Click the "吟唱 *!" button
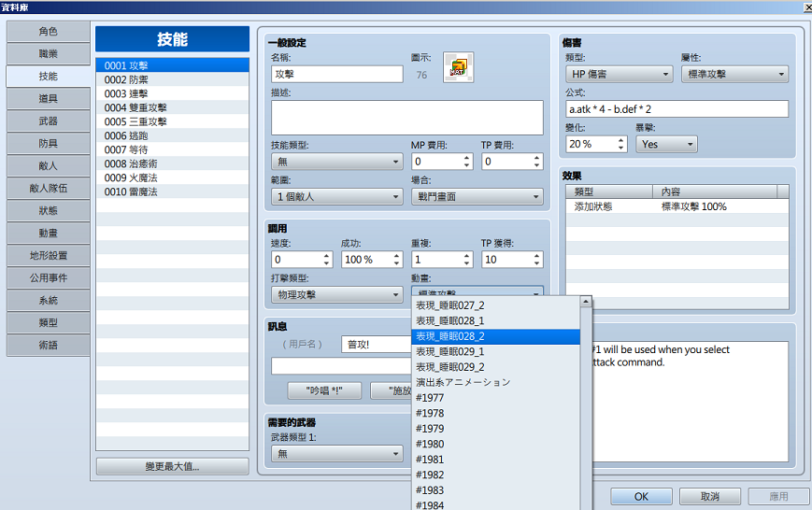Screen dimensions: 812x510 [x=324, y=390]
